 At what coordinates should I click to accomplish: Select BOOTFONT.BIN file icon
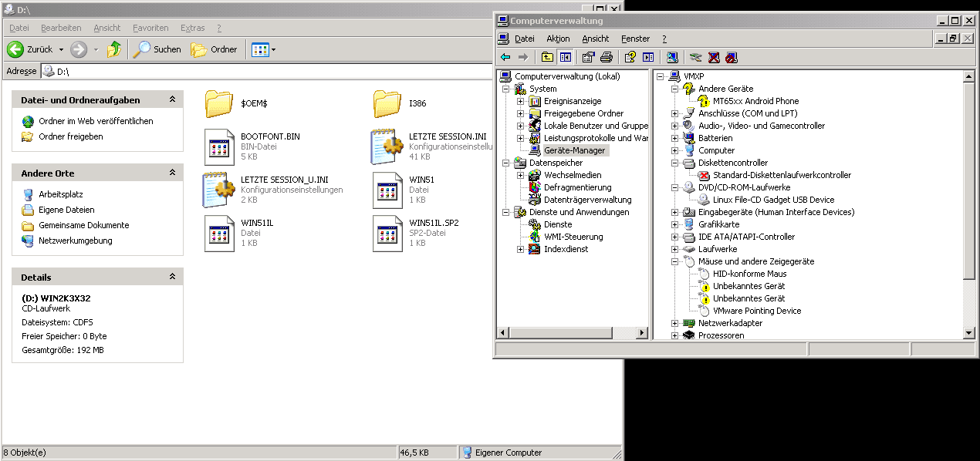click(219, 147)
